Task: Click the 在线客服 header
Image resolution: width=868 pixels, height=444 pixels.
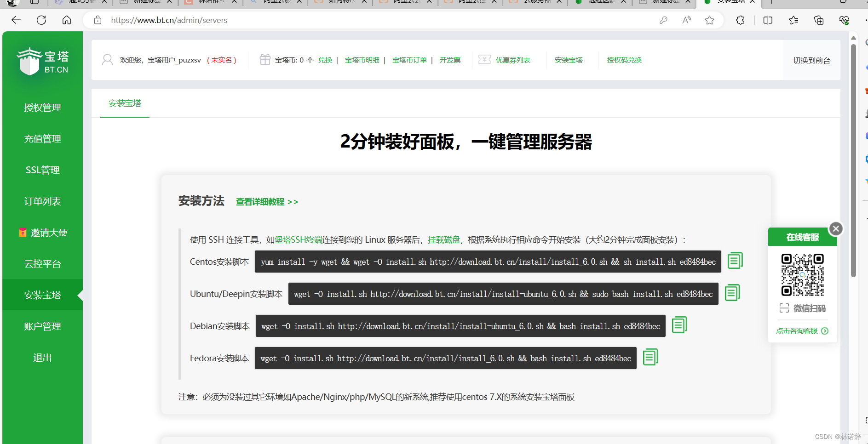Action: tap(802, 237)
